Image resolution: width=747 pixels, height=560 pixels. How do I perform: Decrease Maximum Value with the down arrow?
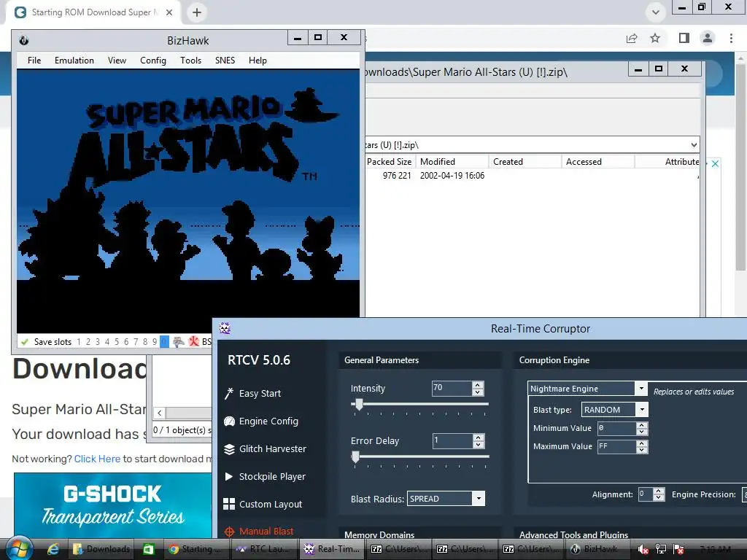click(642, 450)
